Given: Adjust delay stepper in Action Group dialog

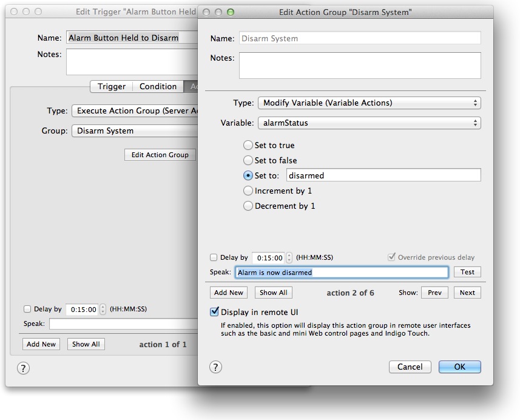Looking at the screenshot, I should click(x=289, y=258).
